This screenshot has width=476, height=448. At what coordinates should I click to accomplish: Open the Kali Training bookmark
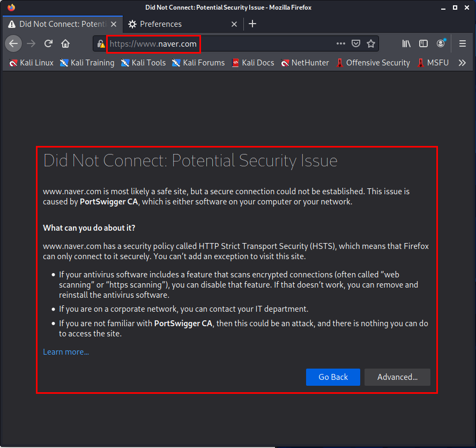click(x=87, y=63)
